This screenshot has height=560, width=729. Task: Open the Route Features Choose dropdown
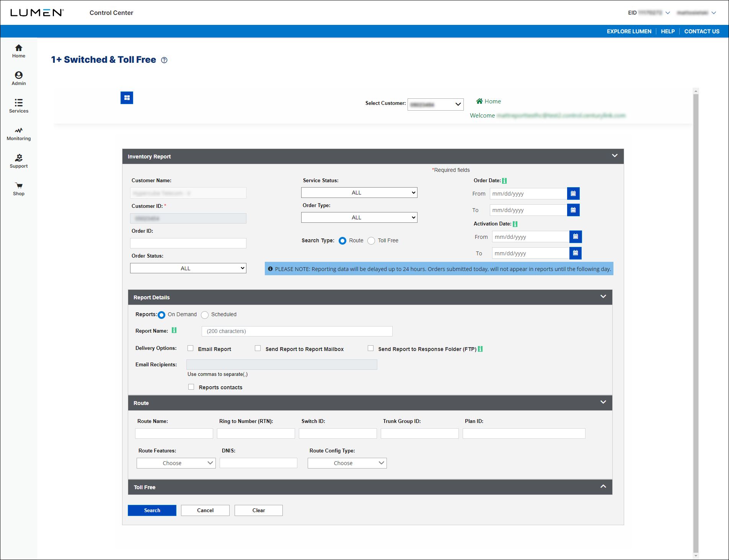176,463
